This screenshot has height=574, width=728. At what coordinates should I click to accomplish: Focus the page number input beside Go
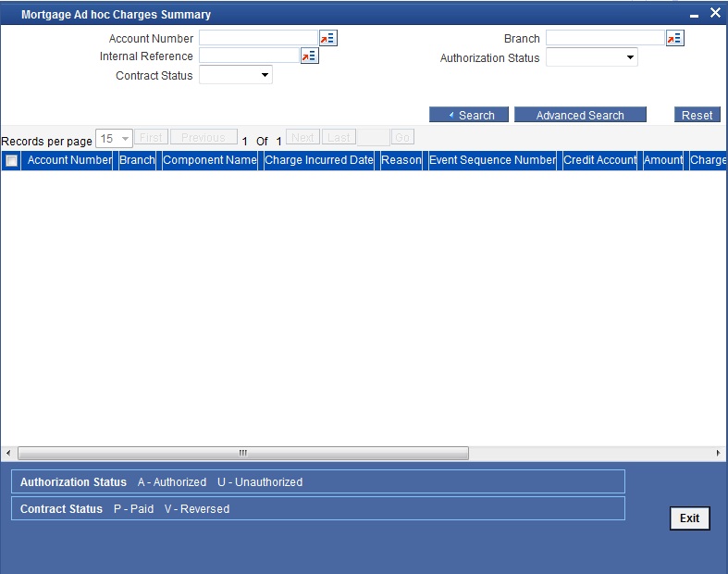point(374,138)
